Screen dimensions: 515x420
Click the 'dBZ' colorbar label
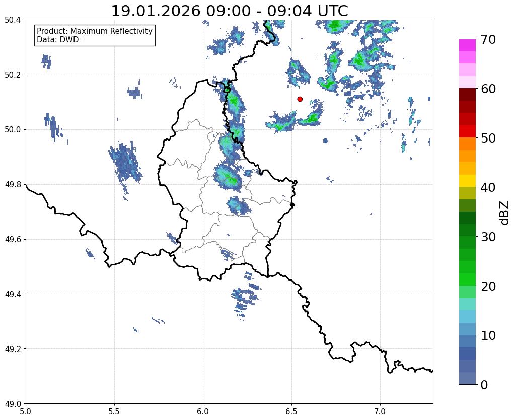[505, 213]
